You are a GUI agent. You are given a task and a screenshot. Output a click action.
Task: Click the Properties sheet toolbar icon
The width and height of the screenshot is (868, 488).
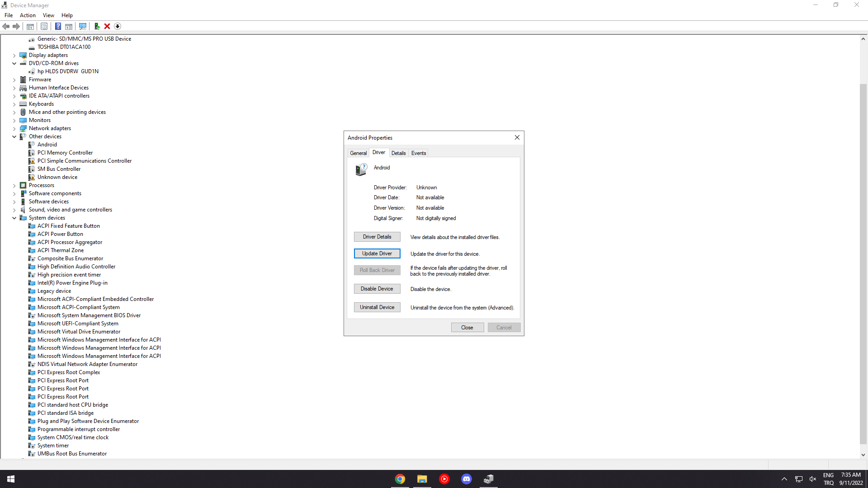[x=44, y=26]
